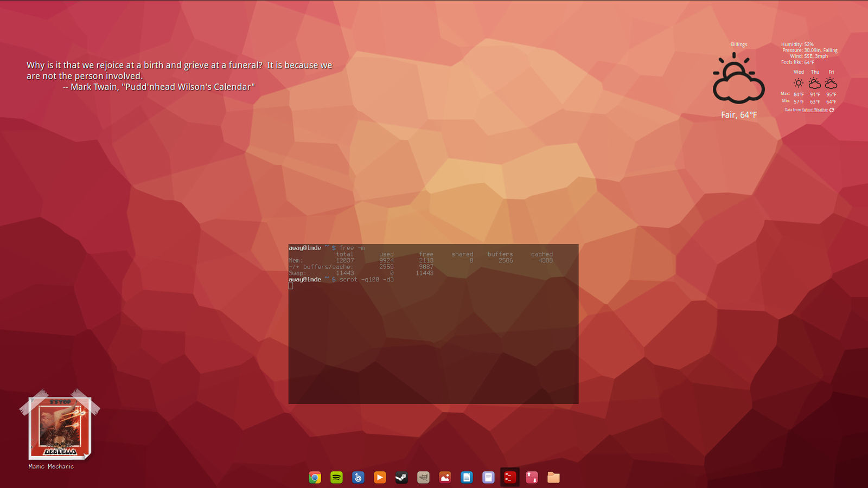Click the 'Fri' forecast day label
The height and width of the screenshot is (488, 868).
click(831, 72)
